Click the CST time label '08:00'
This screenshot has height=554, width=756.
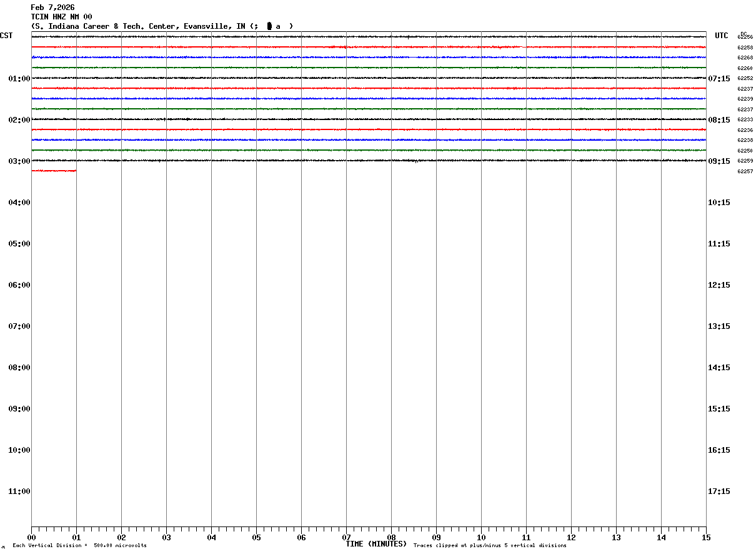click(19, 368)
